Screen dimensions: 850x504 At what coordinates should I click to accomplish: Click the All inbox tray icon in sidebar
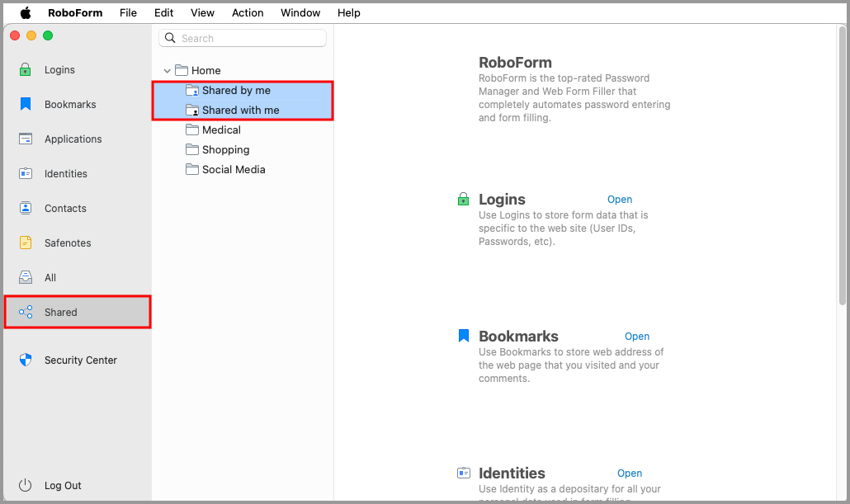(x=26, y=277)
